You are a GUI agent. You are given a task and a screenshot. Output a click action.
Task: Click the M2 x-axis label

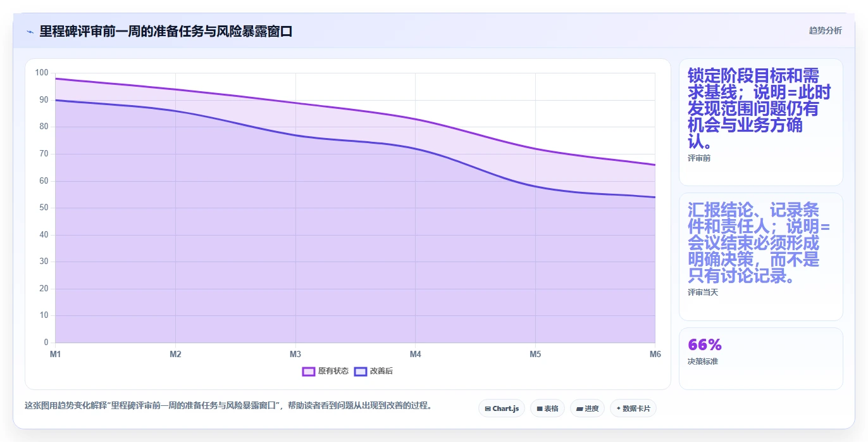175,354
